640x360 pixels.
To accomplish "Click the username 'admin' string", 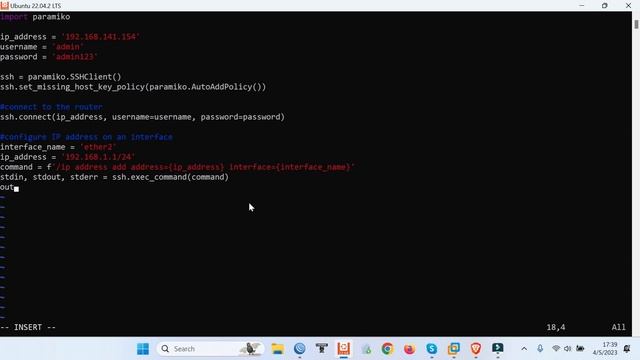I will coord(68,47).
